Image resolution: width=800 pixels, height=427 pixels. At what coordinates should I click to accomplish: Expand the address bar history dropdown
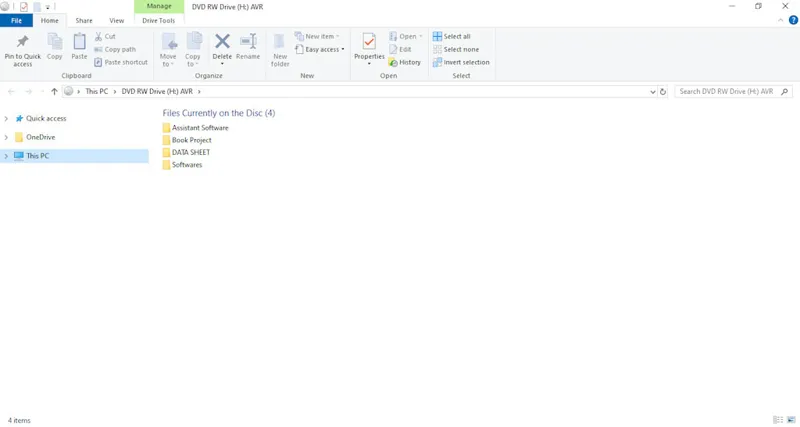(x=653, y=92)
